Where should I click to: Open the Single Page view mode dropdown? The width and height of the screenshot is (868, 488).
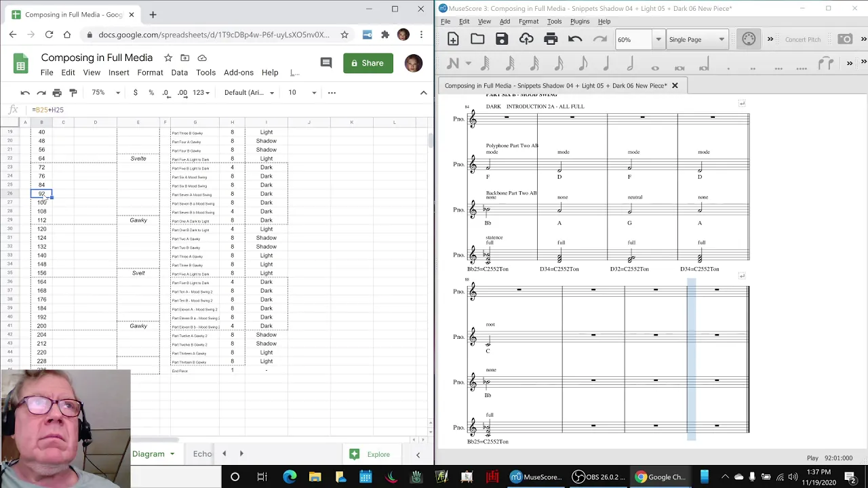[x=696, y=39]
